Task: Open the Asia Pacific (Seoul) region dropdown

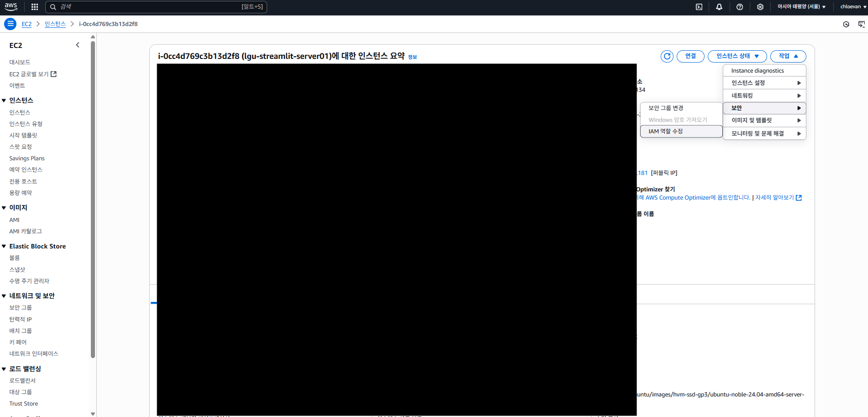Action: 801,7
